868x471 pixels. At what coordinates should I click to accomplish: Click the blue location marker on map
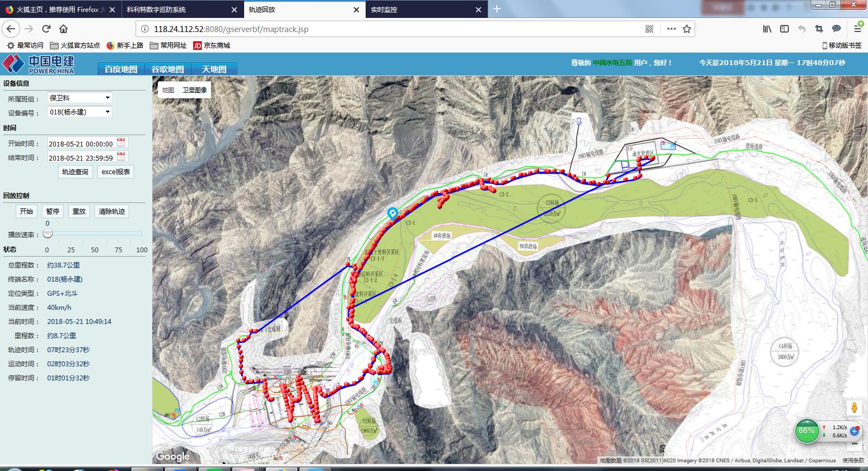(392, 213)
